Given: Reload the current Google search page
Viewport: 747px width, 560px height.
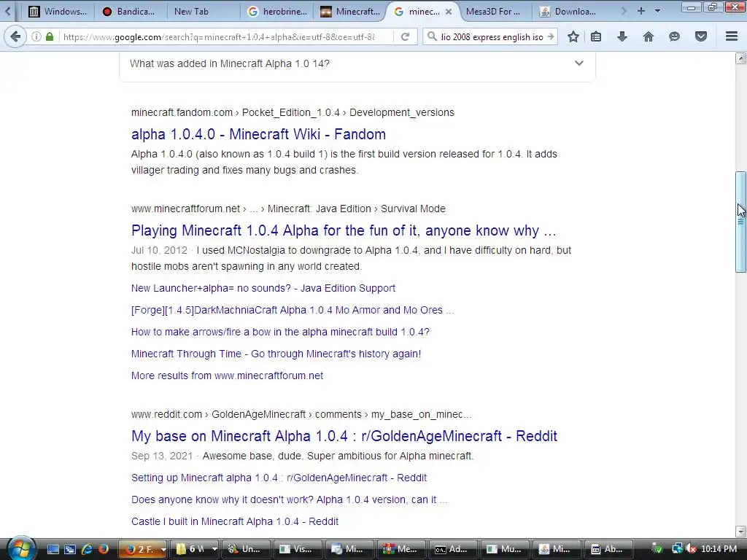Looking at the screenshot, I should 405,36.
